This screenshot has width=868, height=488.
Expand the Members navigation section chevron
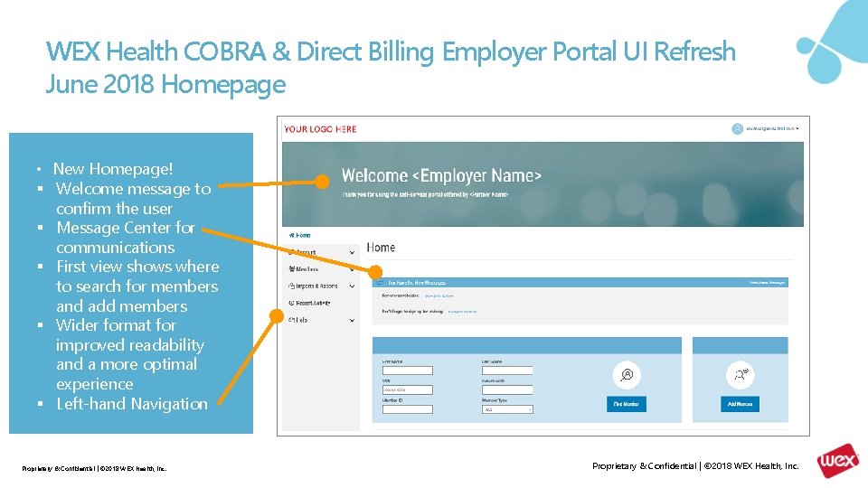[x=352, y=269]
